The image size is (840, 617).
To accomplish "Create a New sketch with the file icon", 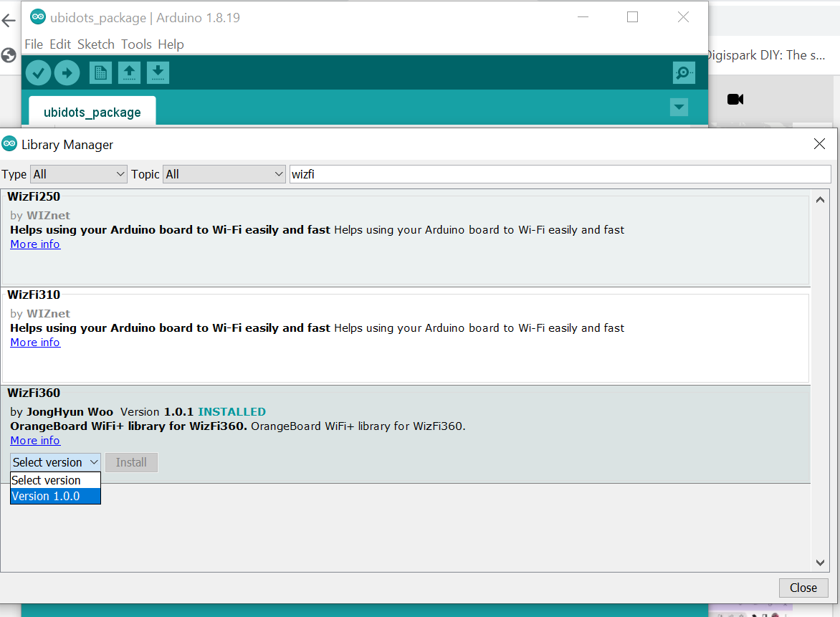I will pos(100,73).
